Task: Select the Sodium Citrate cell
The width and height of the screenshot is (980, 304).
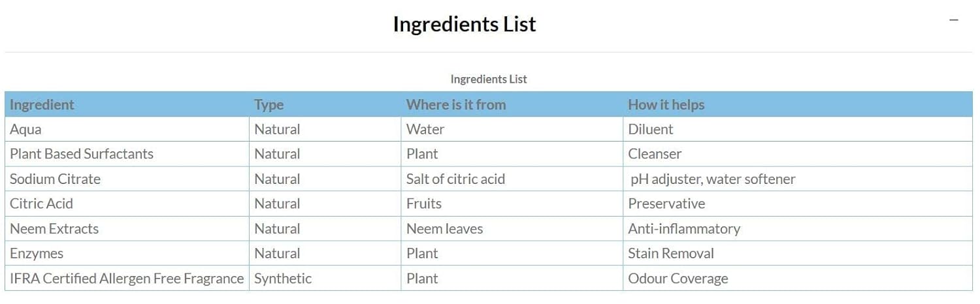Action: (x=56, y=179)
